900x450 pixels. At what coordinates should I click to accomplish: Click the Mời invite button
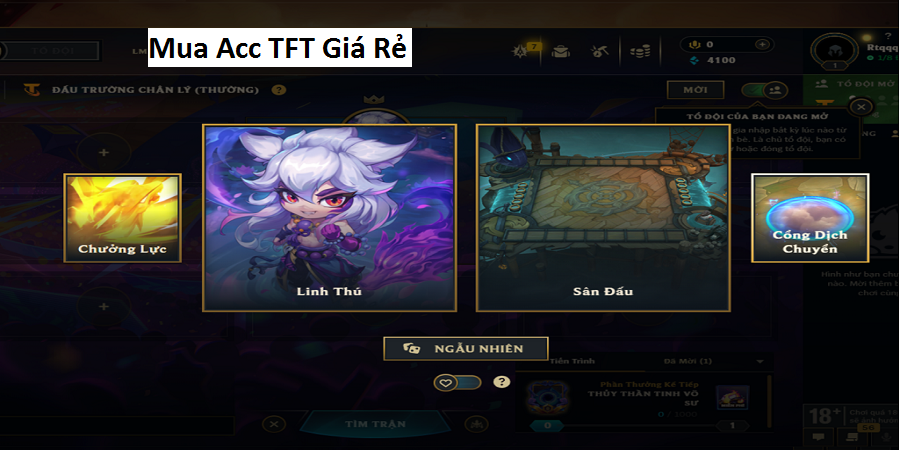(x=695, y=90)
